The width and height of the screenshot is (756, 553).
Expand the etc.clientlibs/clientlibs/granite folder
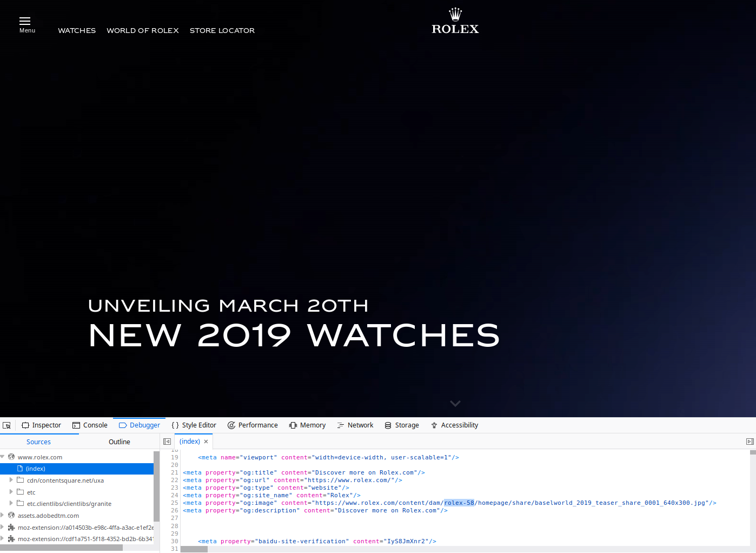pyautogui.click(x=11, y=503)
